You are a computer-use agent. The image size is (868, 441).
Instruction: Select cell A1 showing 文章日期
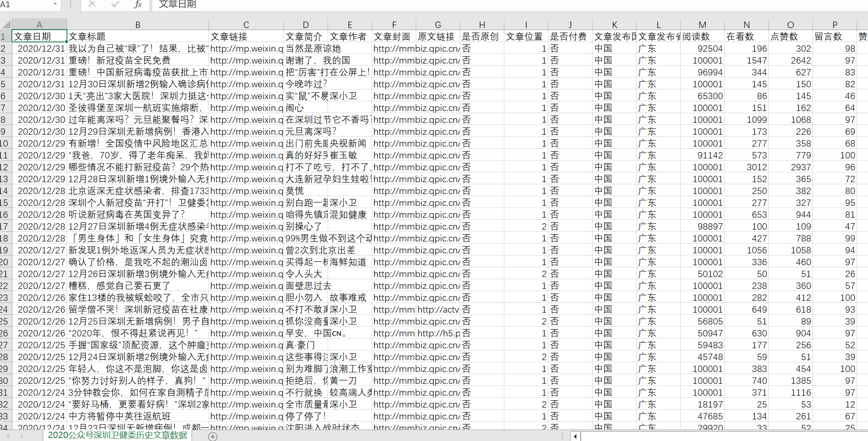coord(39,36)
